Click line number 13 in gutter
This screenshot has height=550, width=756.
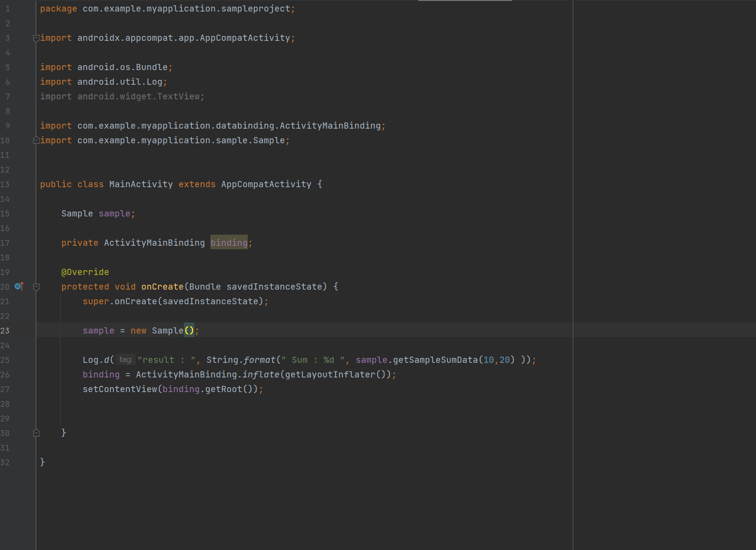tap(5, 184)
